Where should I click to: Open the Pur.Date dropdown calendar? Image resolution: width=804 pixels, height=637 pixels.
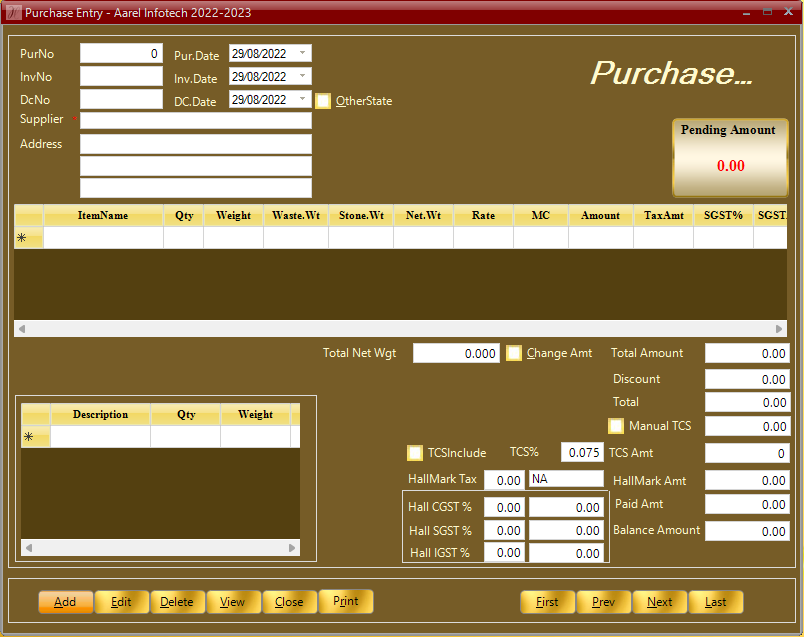click(303, 53)
